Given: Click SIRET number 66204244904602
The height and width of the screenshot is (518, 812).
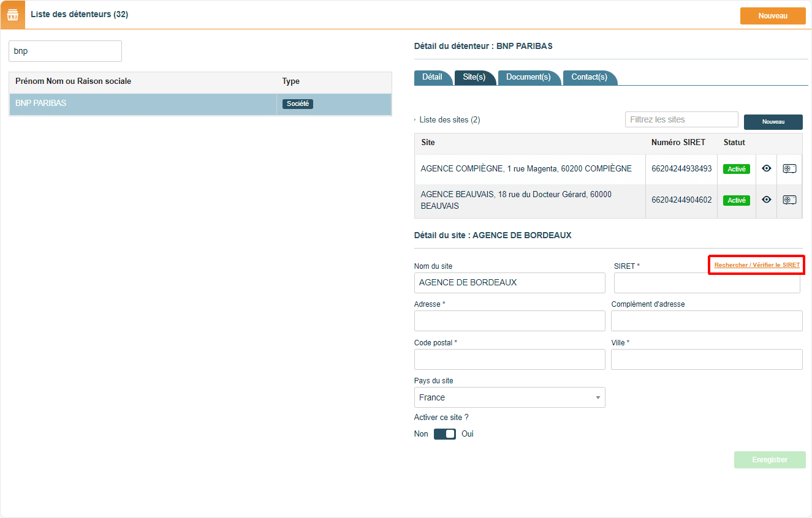Looking at the screenshot, I should click(x=681, y=200).
